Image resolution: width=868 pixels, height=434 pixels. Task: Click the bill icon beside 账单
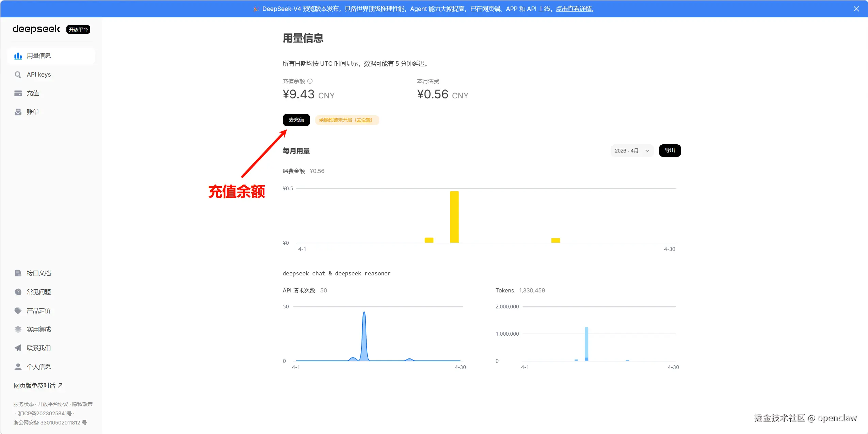pos(18,112)
